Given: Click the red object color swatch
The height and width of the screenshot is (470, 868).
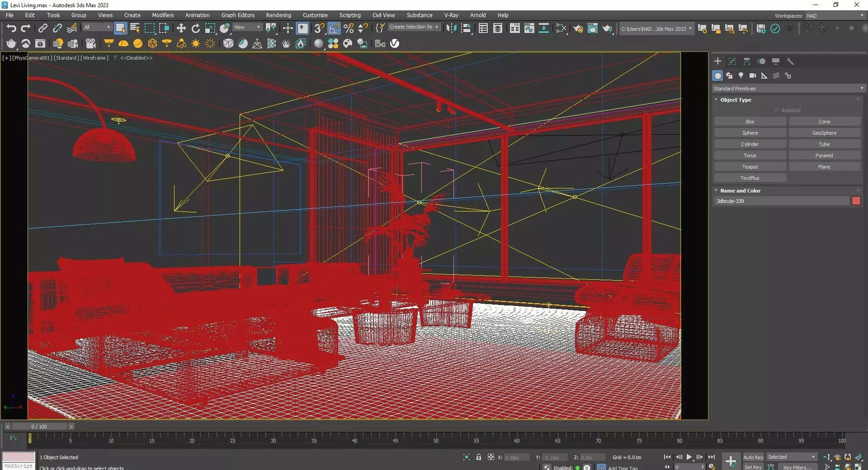Looking at the screenshot, I should [856, 201].
